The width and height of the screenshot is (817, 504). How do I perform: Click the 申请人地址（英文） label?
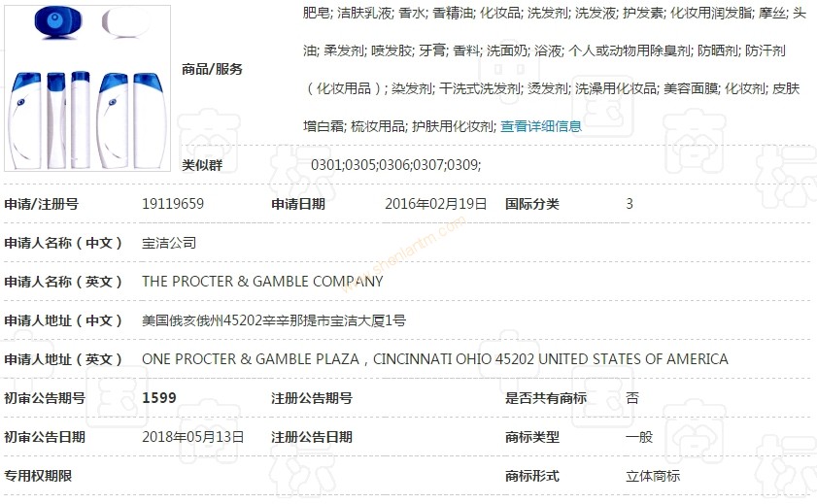click(63, 358)
